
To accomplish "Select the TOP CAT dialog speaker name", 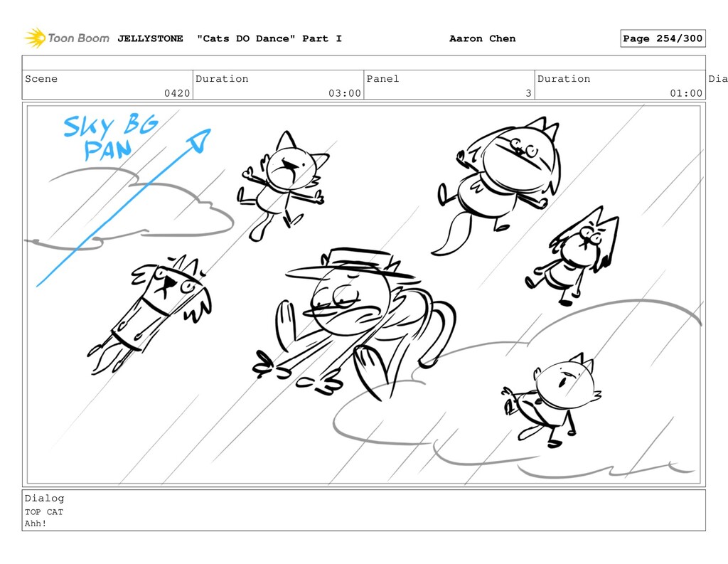I will 43,512.
